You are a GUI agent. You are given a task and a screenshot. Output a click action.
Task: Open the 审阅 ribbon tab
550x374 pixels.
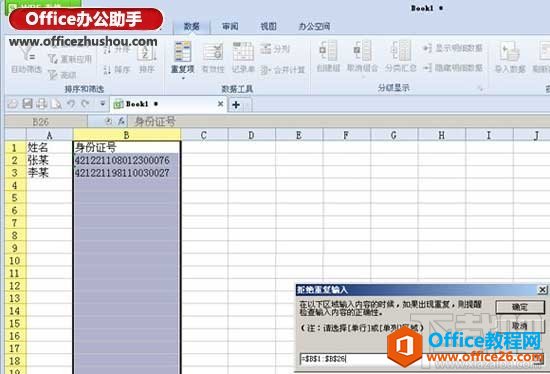[x=230, y=26]
